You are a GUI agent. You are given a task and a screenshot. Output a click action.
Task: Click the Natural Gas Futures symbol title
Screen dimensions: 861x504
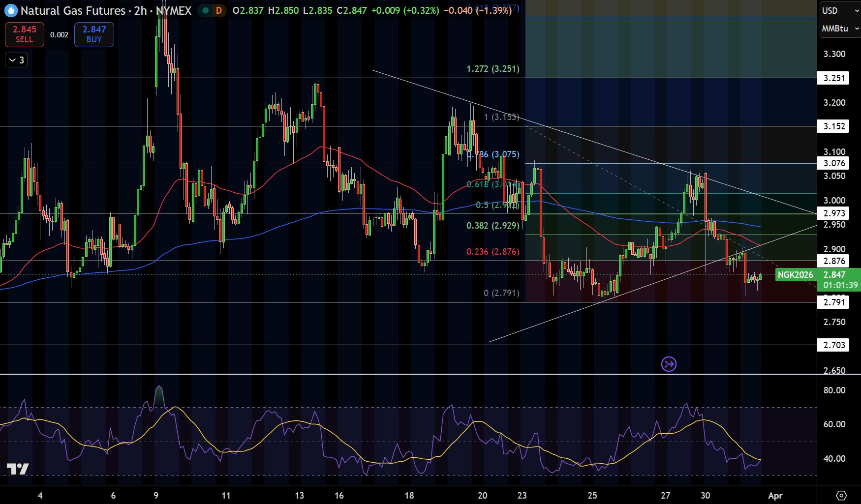pos(73,10)
